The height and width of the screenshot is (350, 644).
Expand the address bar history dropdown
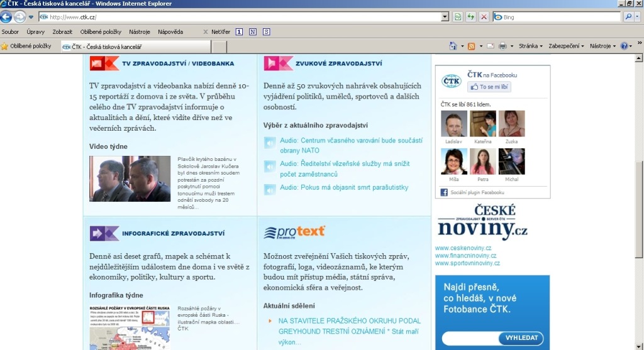[445, 17]
